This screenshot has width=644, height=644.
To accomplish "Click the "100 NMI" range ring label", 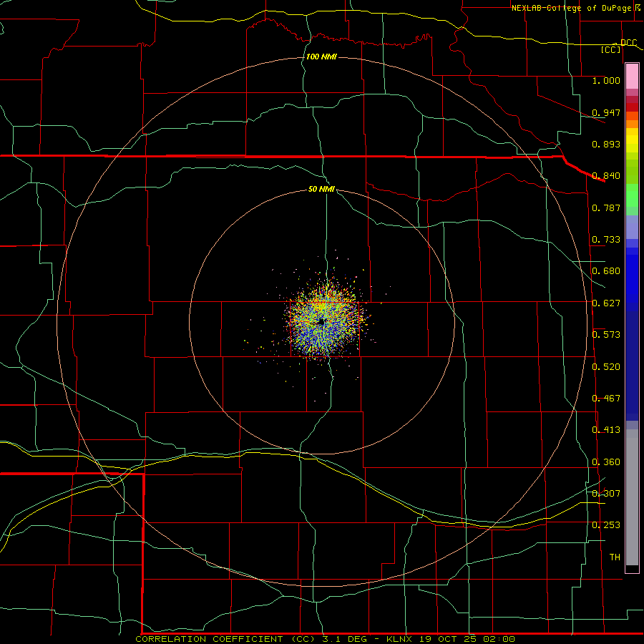I will click(321, 57).
